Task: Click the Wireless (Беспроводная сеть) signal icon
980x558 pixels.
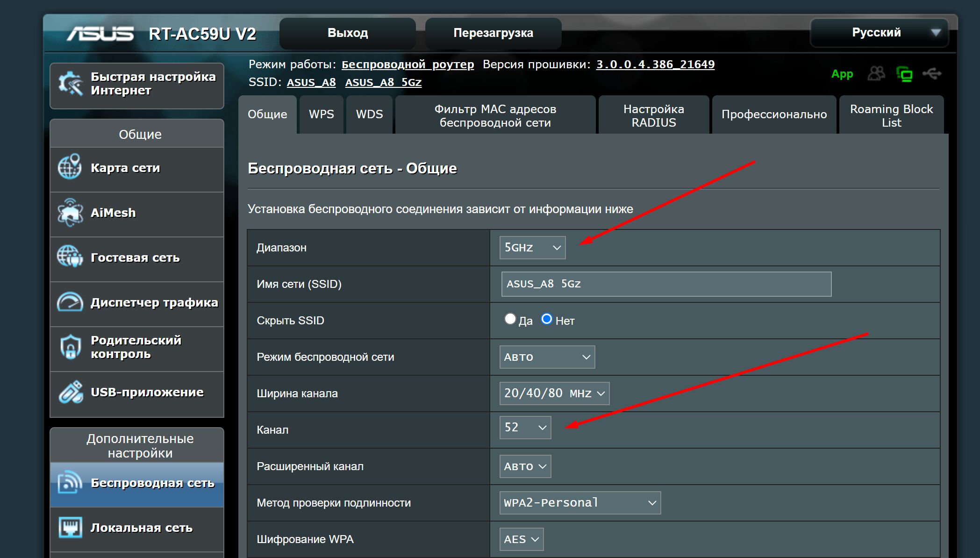Action: click(x=70, y=482)
